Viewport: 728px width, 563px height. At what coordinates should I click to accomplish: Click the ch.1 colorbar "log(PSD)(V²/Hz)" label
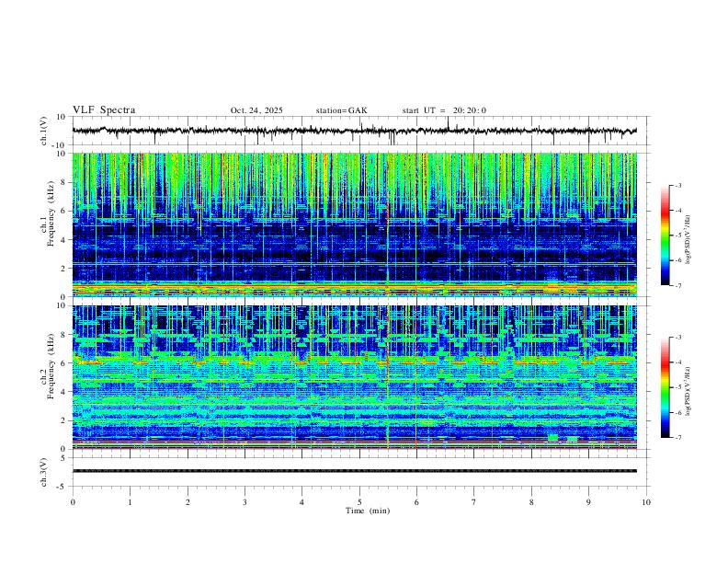coord(688,239)
